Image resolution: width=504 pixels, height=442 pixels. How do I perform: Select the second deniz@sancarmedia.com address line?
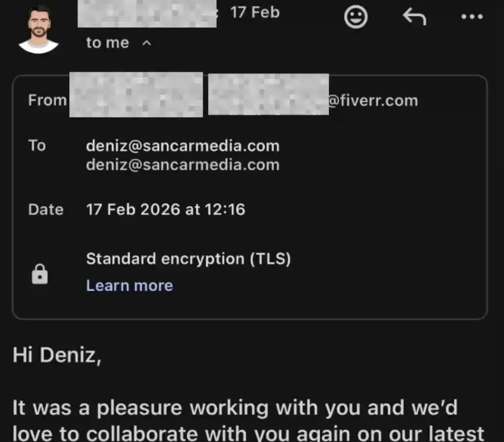(x=183, y=165)
